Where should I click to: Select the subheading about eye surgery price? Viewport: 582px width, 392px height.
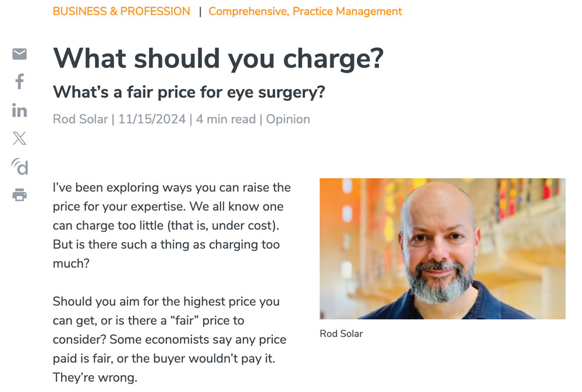[x=189, y=92]
